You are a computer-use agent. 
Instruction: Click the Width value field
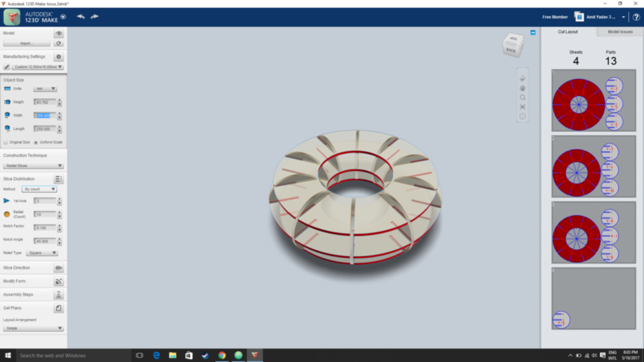point(45,116)
